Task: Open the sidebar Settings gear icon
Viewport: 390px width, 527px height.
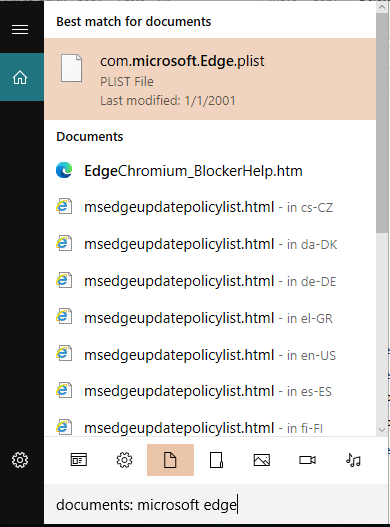Action: click(20, 460)
